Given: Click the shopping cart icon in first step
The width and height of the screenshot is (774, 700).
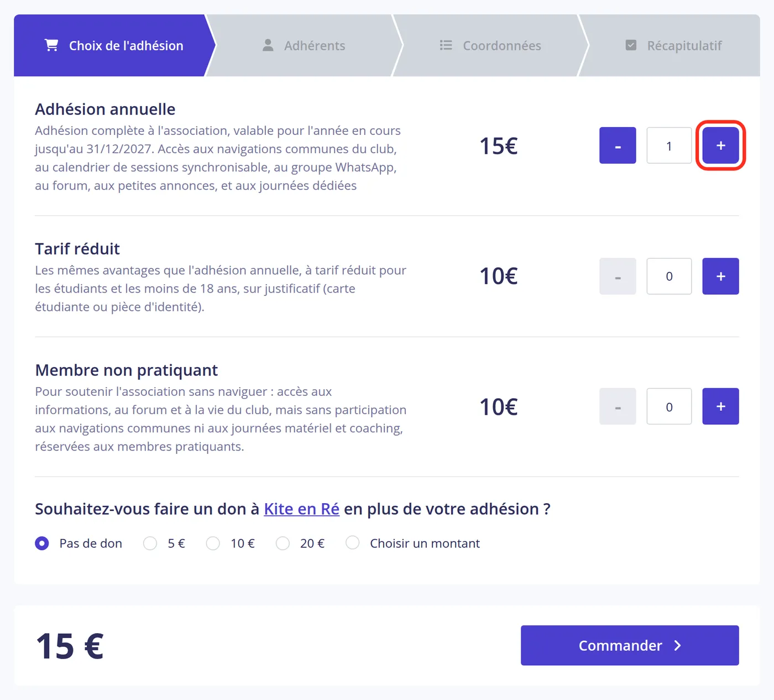Looking at the screenshot, I should click(x=51, y=45).
